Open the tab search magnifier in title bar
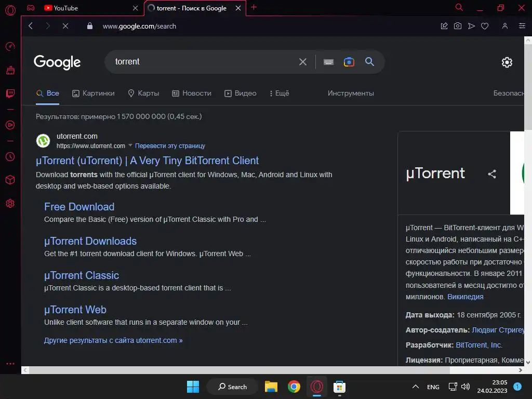The height and width of the screenshot is (399, 532). [459, 7]
